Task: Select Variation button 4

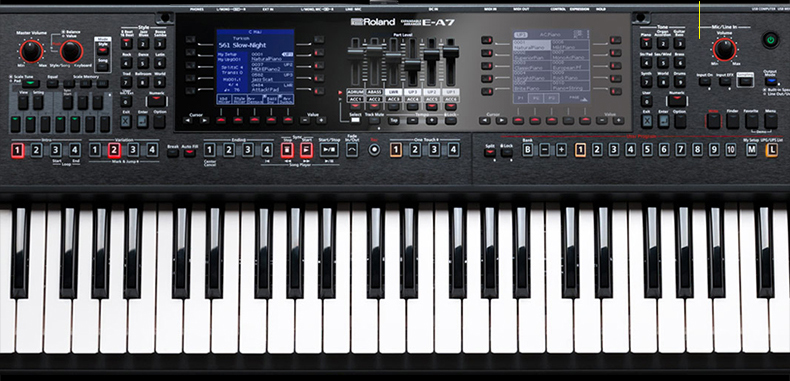Action: coord(152,150)
